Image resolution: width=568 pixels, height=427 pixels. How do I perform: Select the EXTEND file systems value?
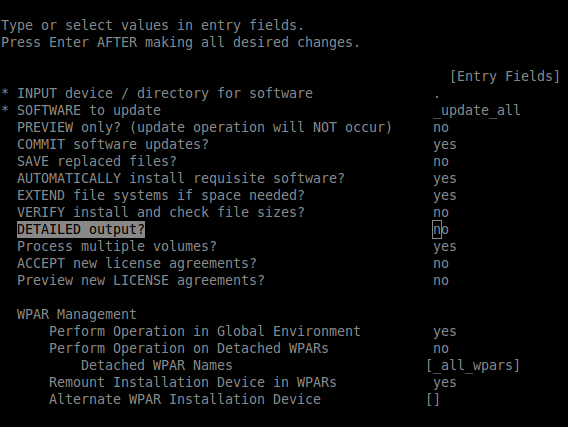coord(445,196)
